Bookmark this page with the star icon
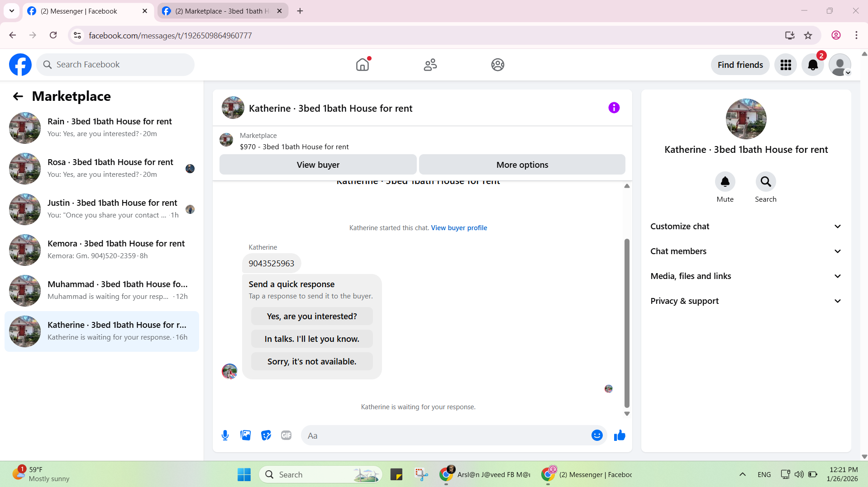This screenshot has height=487, width=868. pyautogui.click(x=808, y=35)
